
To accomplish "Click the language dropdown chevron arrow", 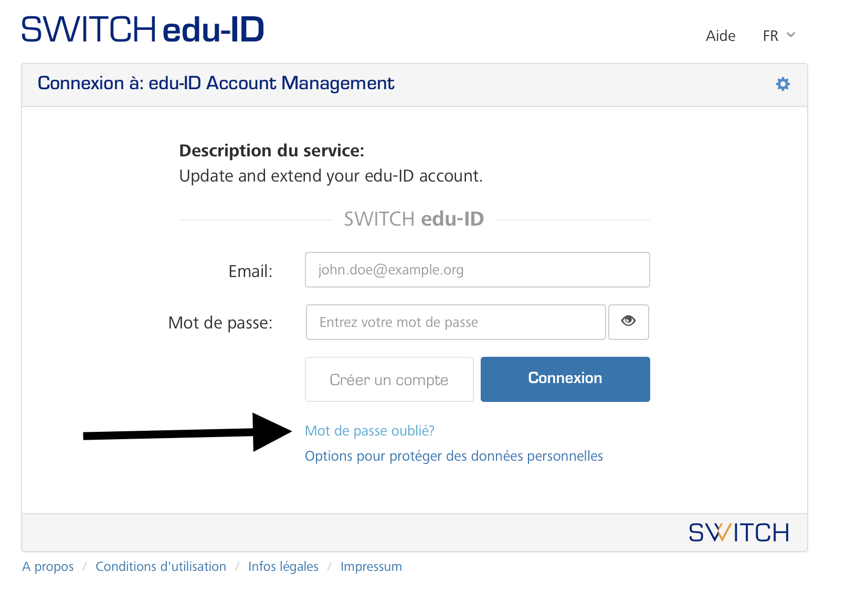I will pyautogui.click(x=791, y=35).
